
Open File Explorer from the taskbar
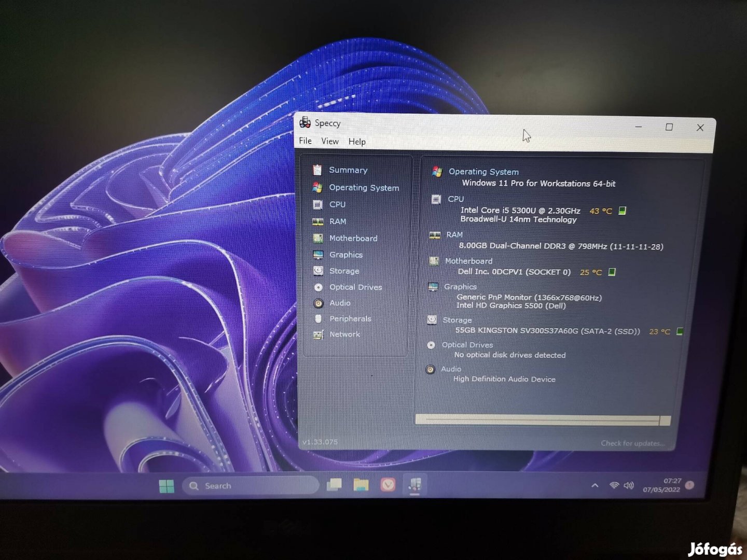click(361, 485)
